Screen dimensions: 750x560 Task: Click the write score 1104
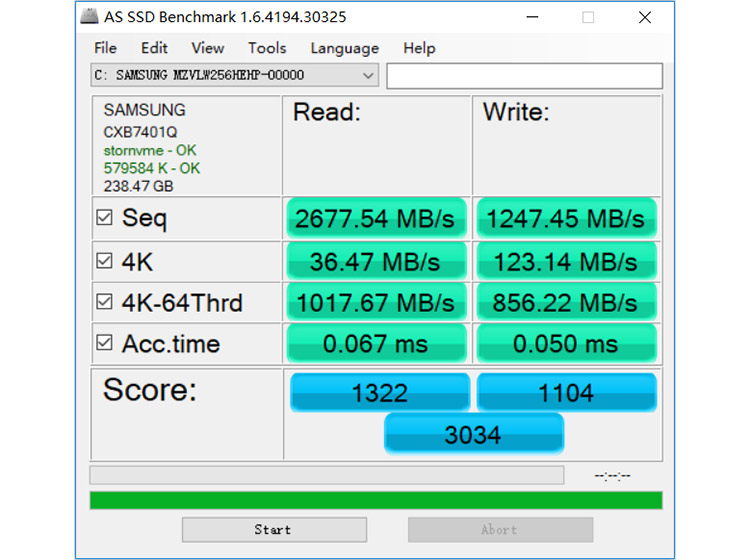point(566,393)
